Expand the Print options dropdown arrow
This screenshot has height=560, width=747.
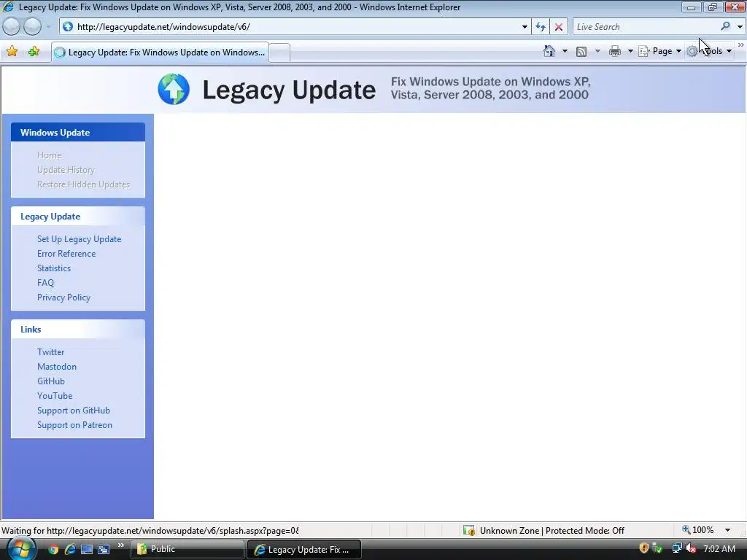pos(630,51)
